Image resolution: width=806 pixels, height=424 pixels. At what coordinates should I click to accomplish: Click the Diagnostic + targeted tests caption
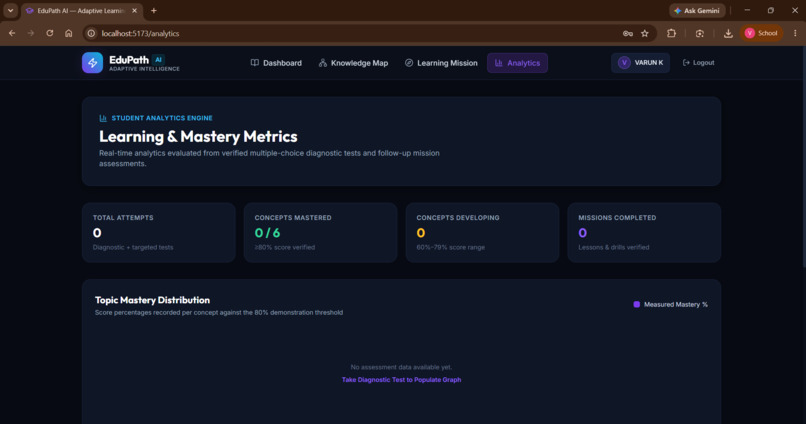(133, 247)
